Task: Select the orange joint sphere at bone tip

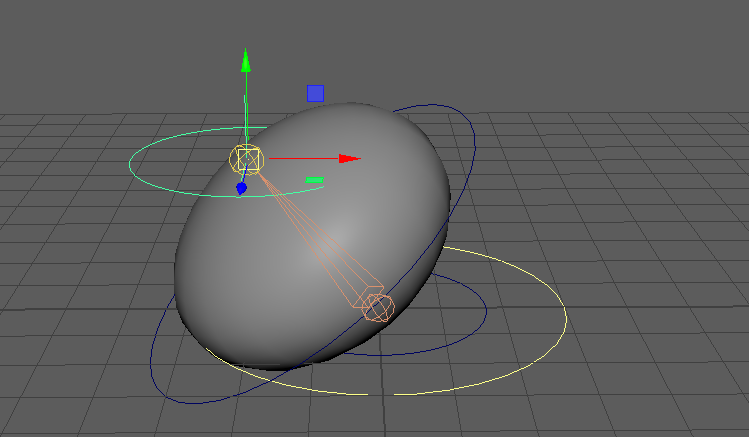Action: [x=378, y=308]
